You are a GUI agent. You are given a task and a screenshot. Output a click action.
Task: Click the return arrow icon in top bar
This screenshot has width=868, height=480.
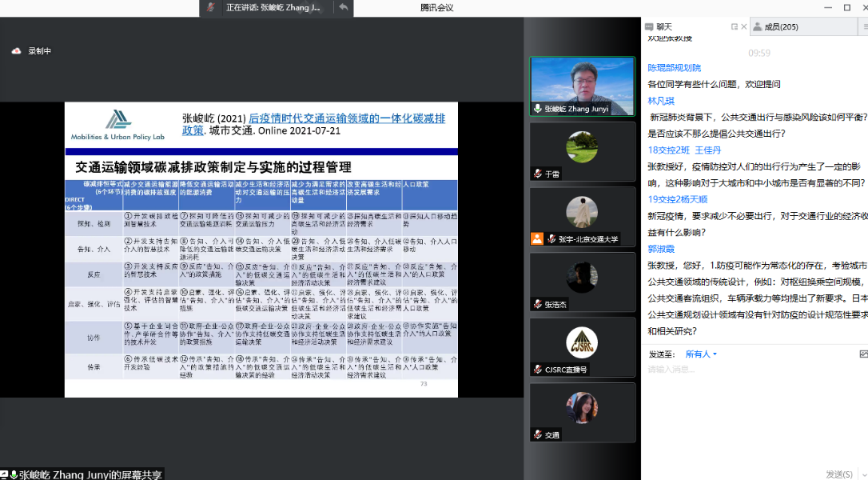pos(343,7)
